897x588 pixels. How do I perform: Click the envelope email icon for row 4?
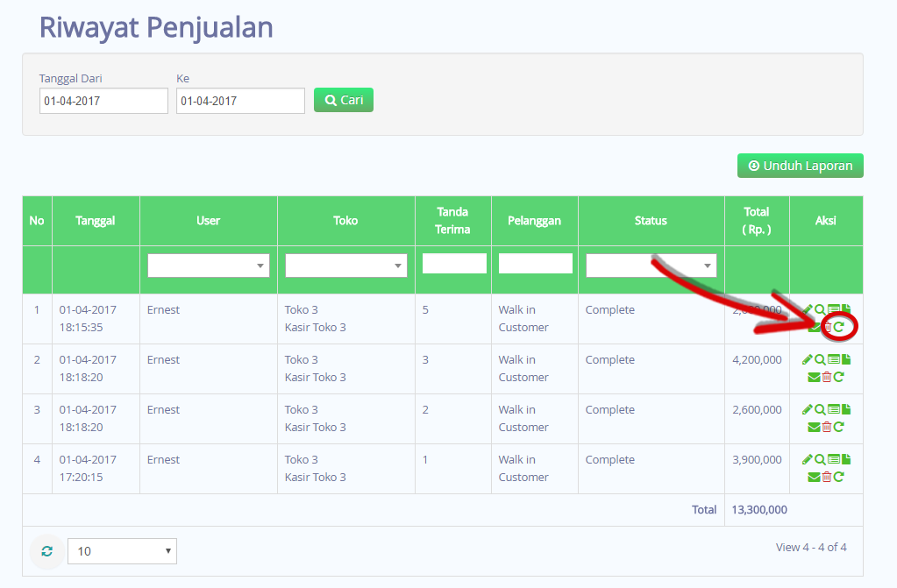(x=814, y=477)
